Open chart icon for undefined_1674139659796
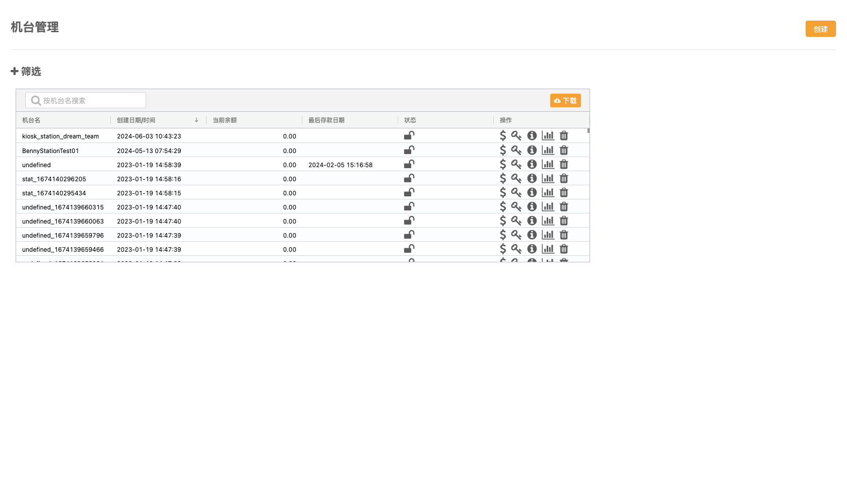Screen dimensions: 847x504 548,235
